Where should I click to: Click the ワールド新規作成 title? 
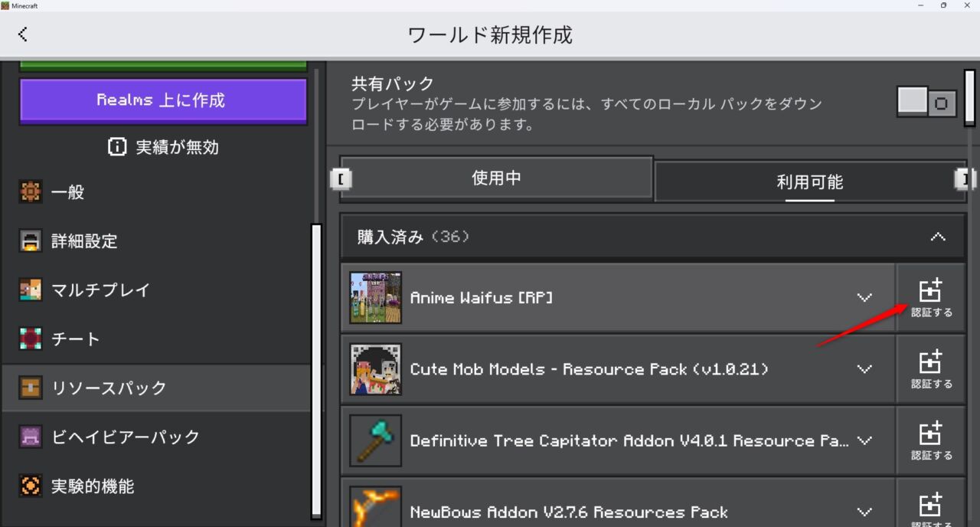click(x=490, y=34)
